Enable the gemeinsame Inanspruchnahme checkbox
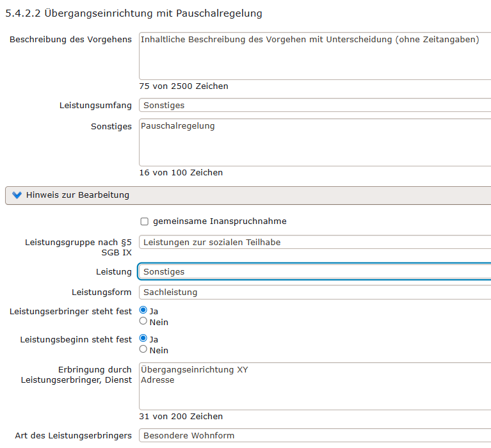 [144, 221]
